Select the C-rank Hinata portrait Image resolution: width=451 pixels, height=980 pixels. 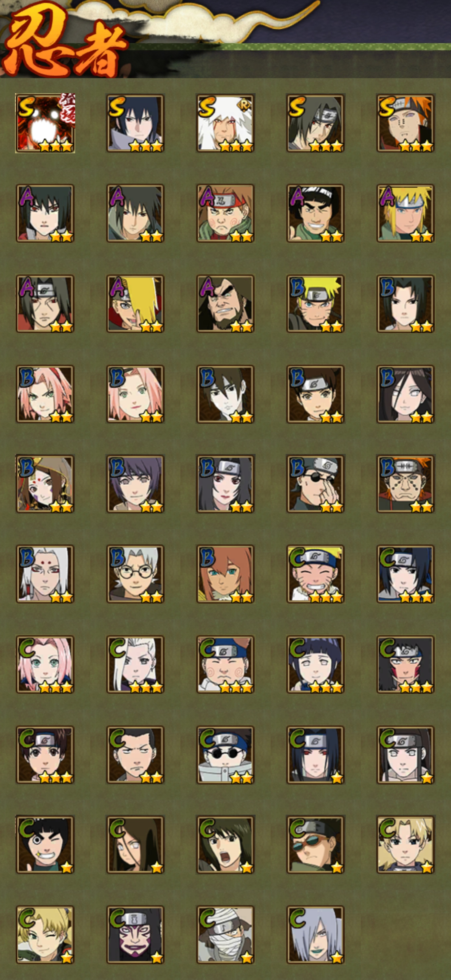315,664
